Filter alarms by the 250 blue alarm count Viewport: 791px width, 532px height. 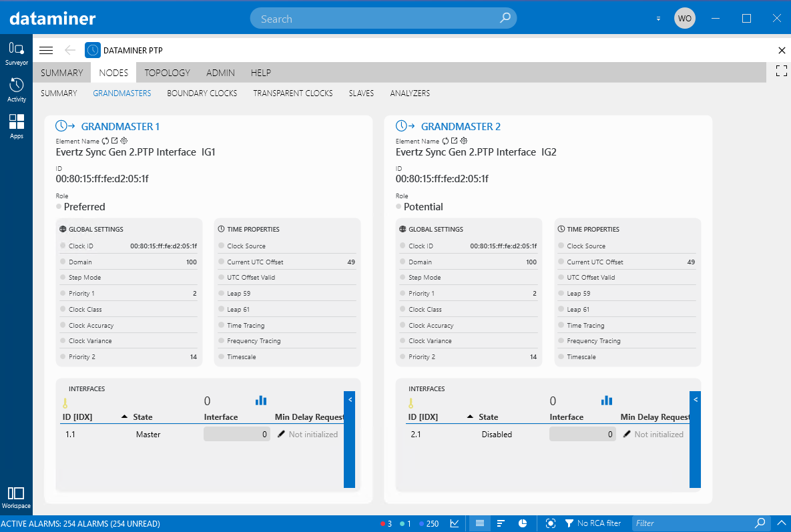pos(429,523)
